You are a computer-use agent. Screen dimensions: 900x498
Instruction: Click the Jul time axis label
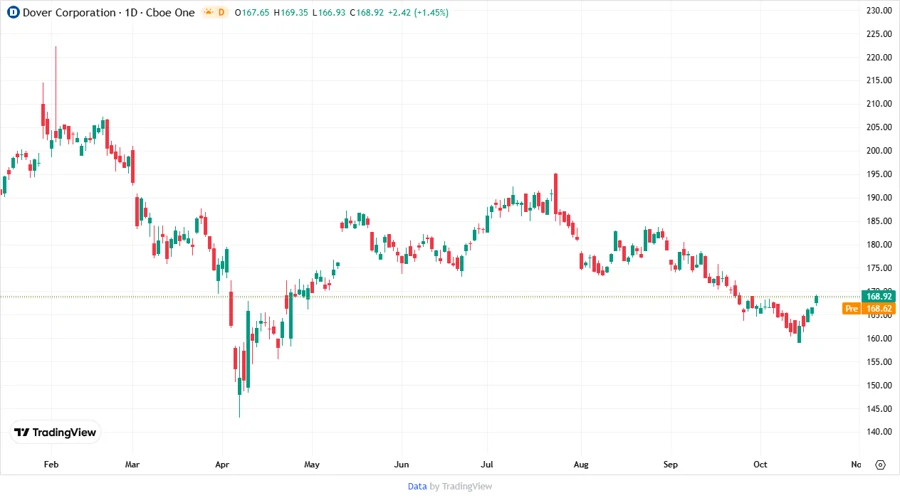point(487,465)
